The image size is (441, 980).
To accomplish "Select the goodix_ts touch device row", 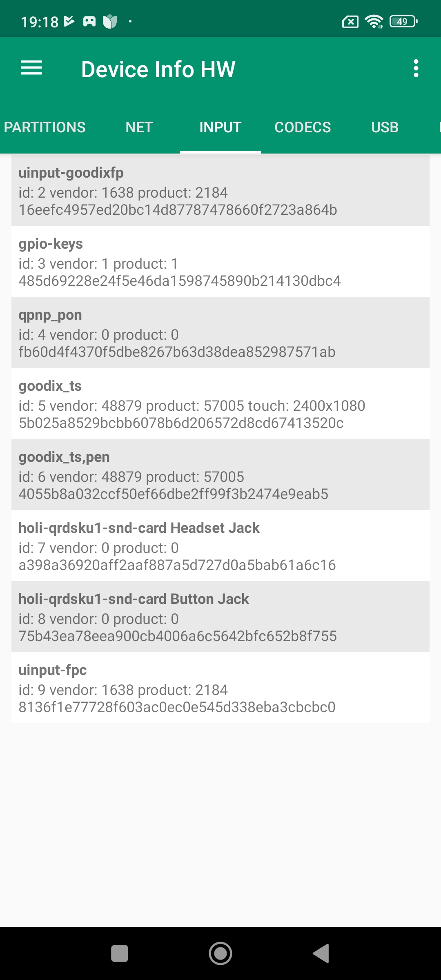I will point(220,403).
